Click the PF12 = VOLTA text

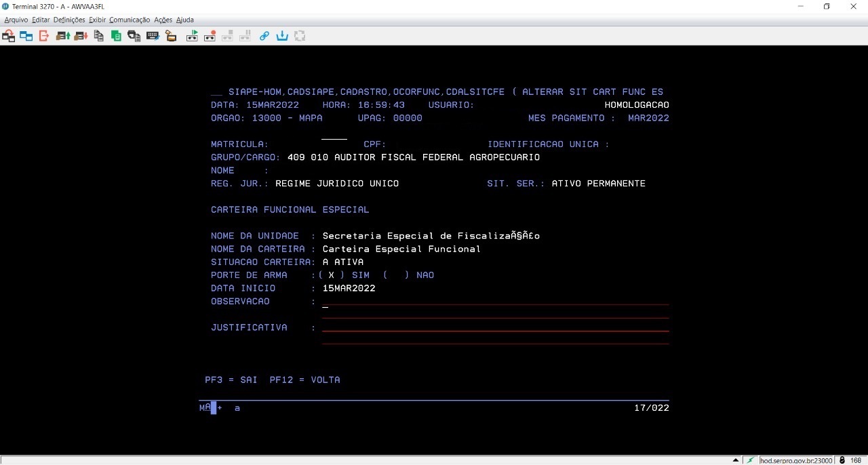[x=304, y=380]
